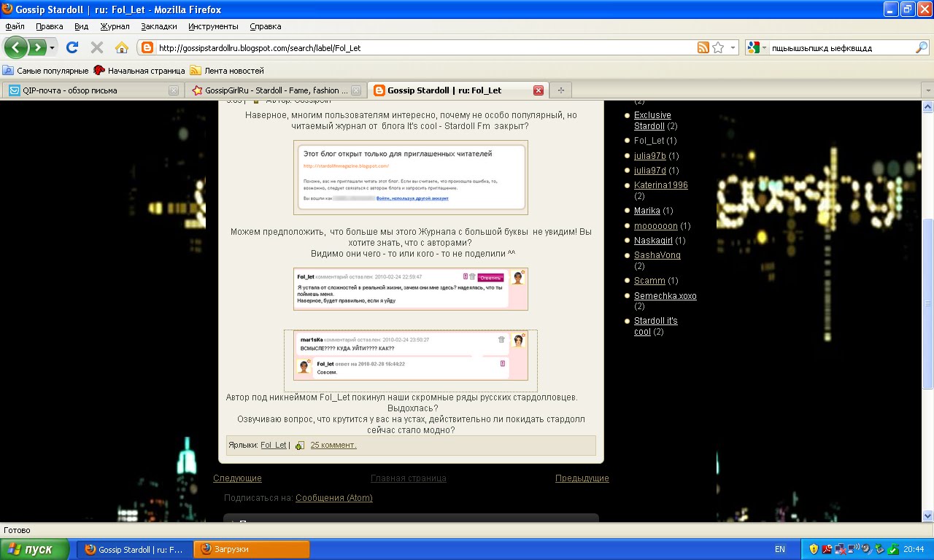The height and width of the screenshot is (560, 934).
Task: Open the Самые популярные bookmarks folder
Action: [x=45, y=71]
